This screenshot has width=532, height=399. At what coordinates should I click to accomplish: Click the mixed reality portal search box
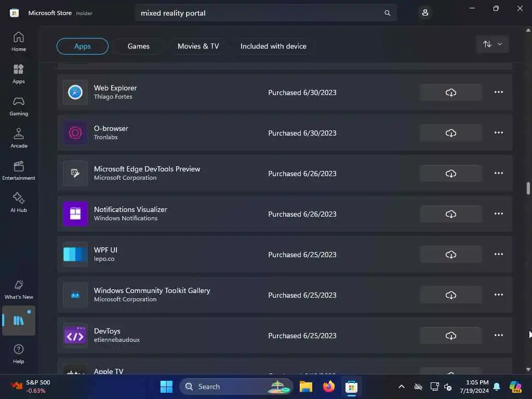pyautogui.click(x=265, y=13)
